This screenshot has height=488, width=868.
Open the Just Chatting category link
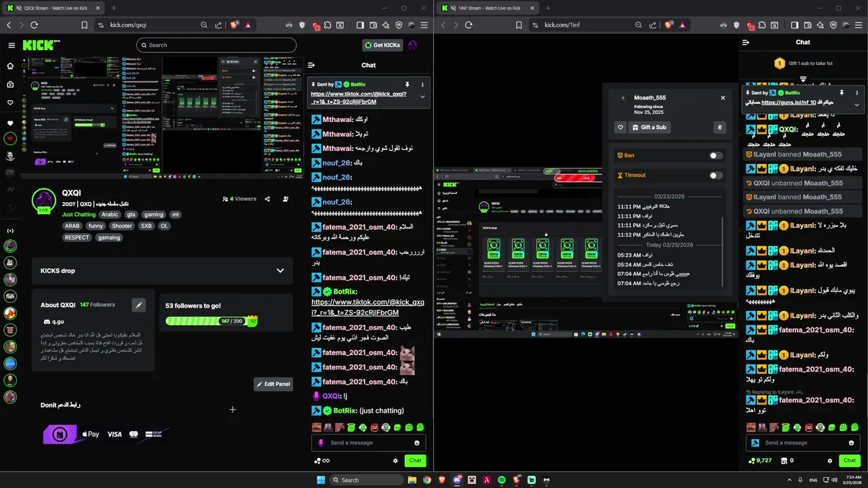coord(79,214)
